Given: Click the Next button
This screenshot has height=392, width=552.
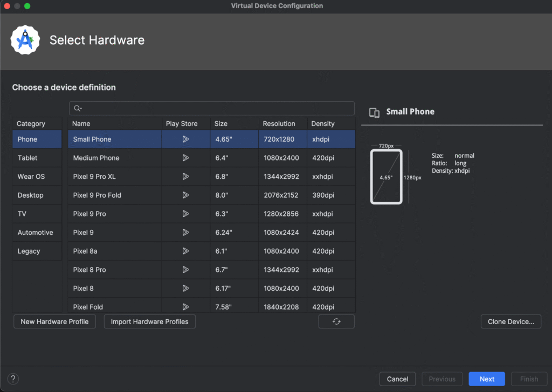Looking at the screenshot, I should pos(486,379).
